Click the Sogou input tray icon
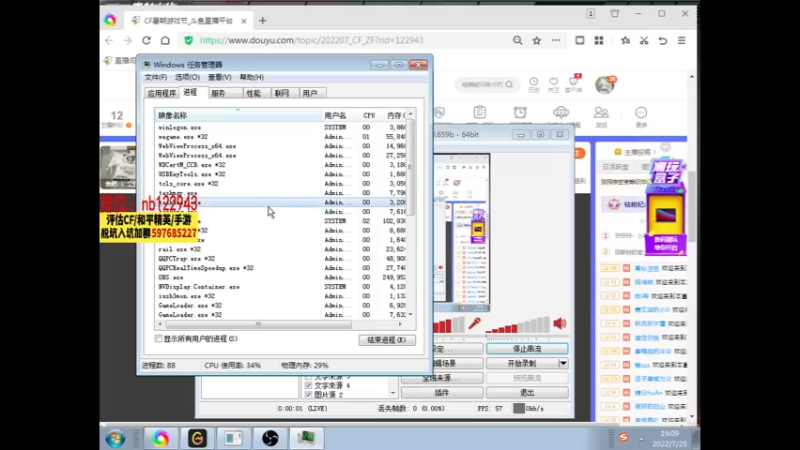 (623, 437)
